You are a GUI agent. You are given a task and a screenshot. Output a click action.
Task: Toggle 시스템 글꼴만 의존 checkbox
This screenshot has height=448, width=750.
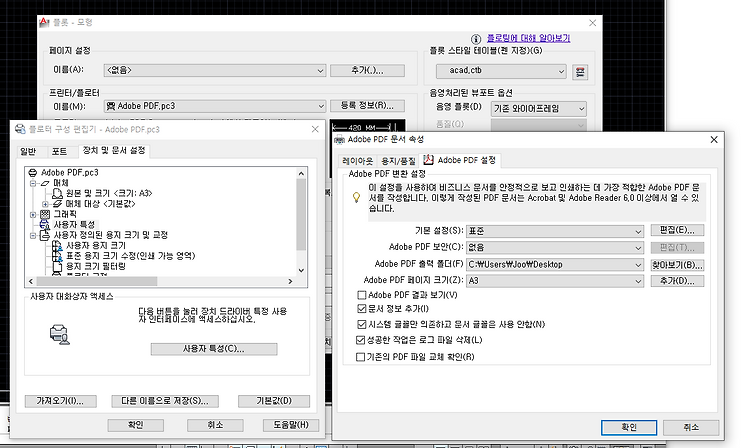[362, 324]
